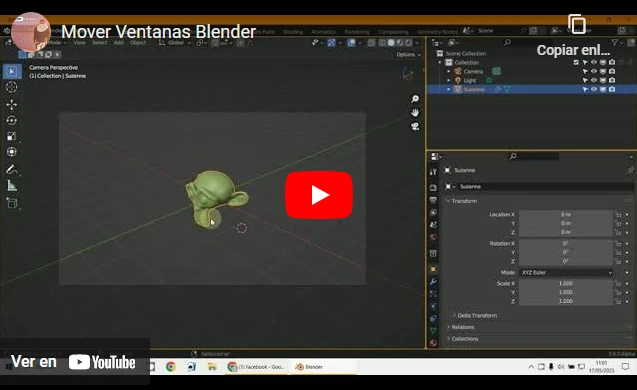Click the Suzanne object name field
This screenshot has height=390, width=637.
click(x=544, y=186)
